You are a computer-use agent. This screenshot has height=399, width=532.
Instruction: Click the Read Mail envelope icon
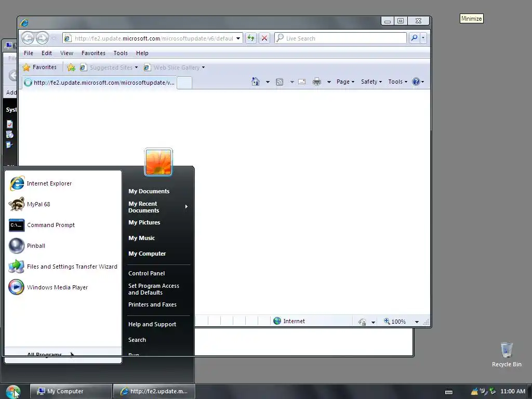tap(302, 82)
